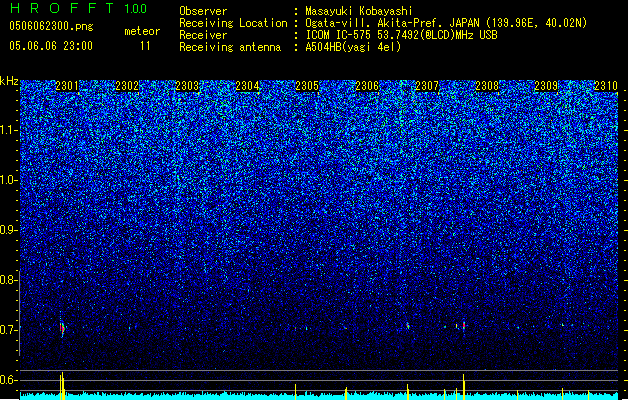
Task: Click the 2304 time marker
Action: coord(247,86)
